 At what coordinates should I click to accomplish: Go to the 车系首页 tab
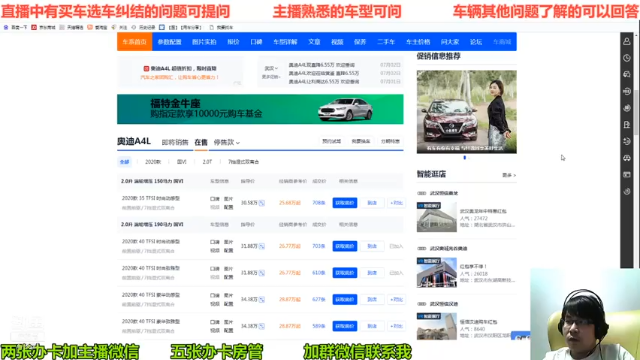point(134,42)
